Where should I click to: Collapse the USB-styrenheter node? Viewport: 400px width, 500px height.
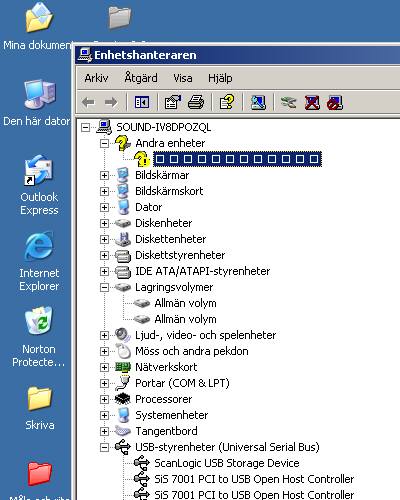(104, 447)
